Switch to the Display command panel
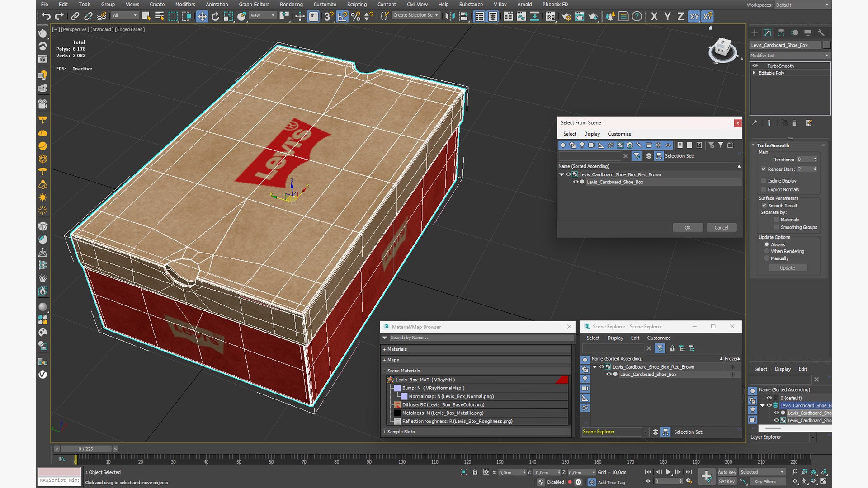The width and height of the screenshot is (868, 488). click(808, 33)
